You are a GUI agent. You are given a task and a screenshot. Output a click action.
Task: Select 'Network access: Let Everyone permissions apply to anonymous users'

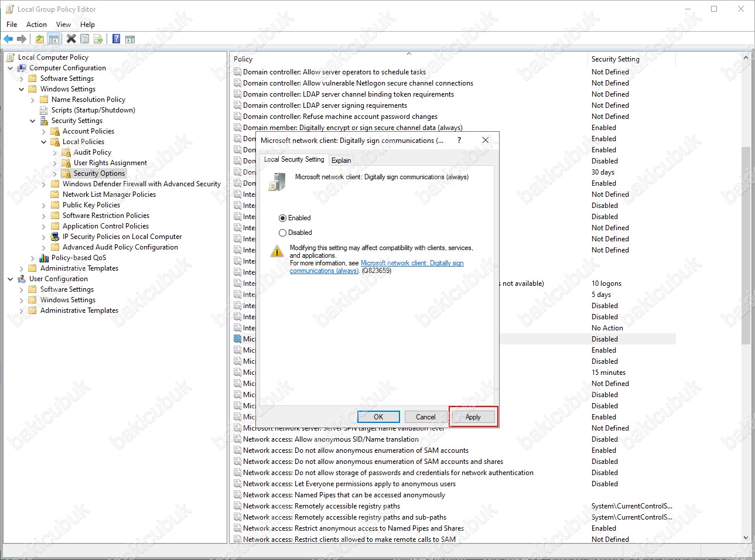[x=349, y=484]
